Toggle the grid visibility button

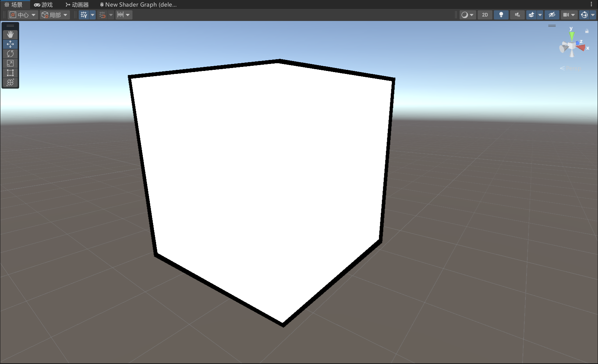[x=84, y=15]
